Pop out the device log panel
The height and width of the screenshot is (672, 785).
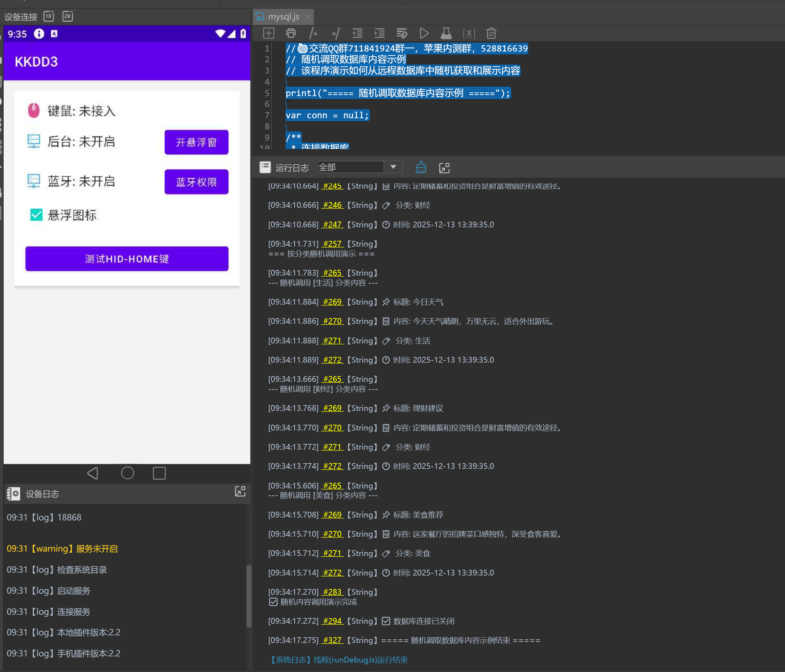(x=240, y=492)
